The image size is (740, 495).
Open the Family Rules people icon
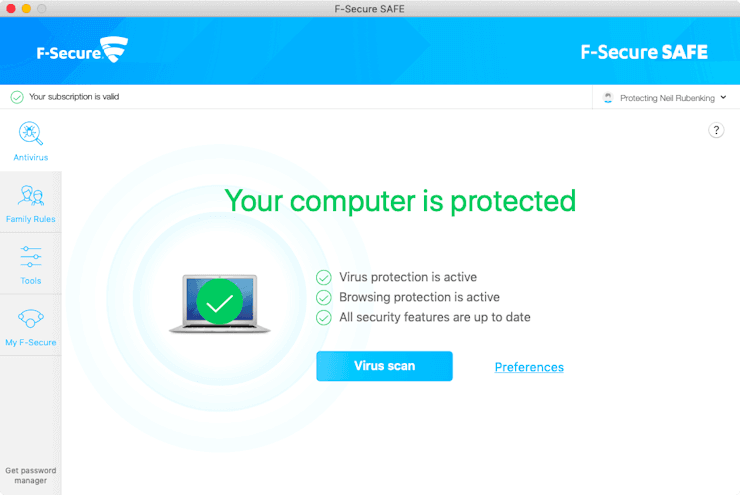[x=30, y=196]
